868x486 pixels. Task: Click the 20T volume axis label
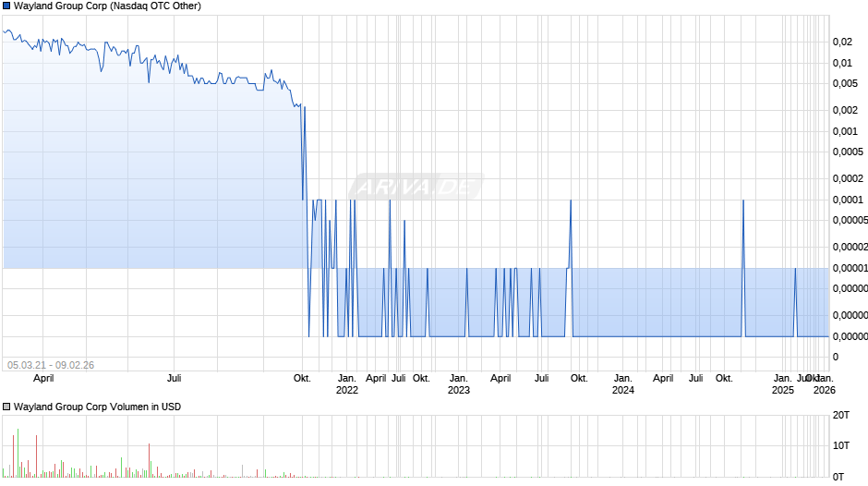(841, 415)
